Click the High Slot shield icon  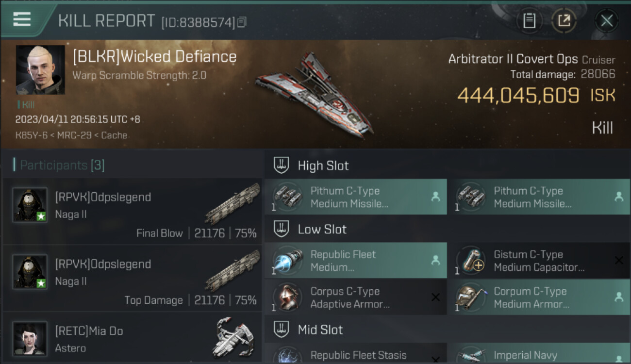tap(282, 165)
